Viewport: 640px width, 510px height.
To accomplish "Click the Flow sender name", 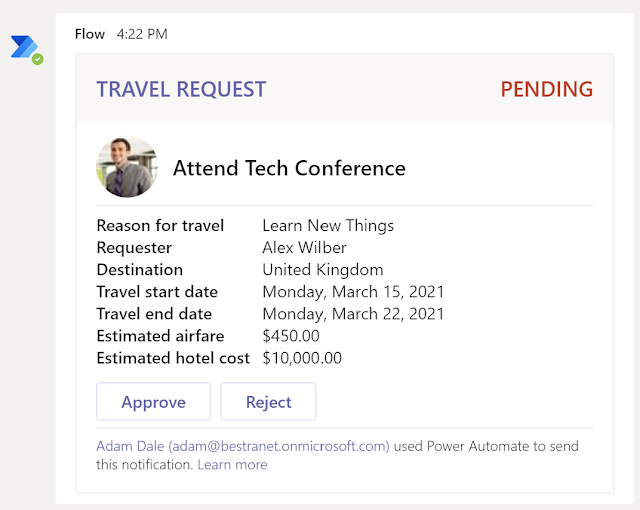I will click(x=90, y=34).
